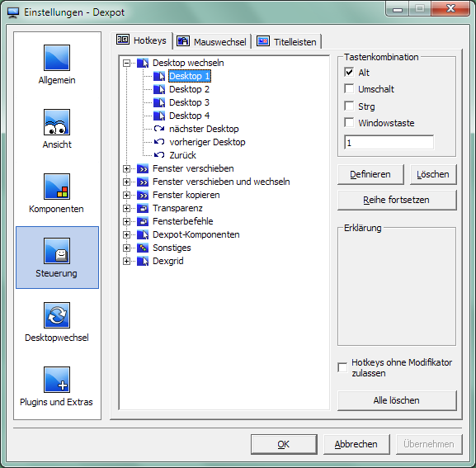Click the Alle löschen button
This screenshot has height=468, width=476.
tap(397, 400)
